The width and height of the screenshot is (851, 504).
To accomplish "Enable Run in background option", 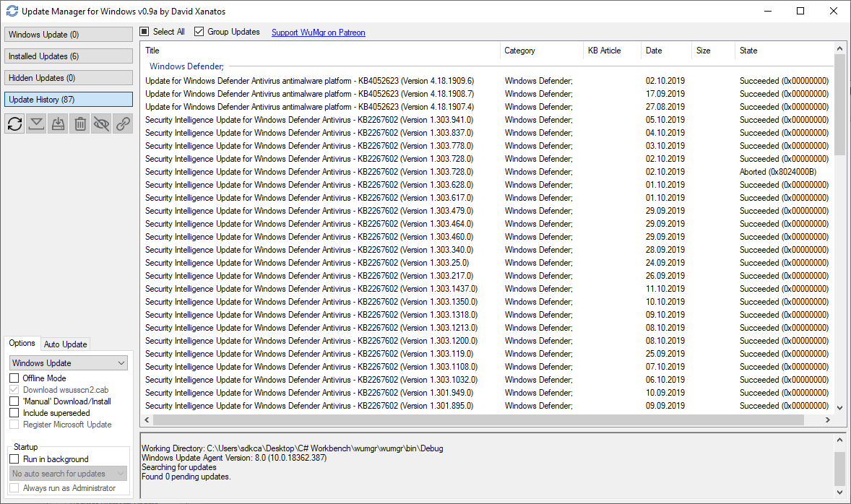I will click(x=14, y=459).
